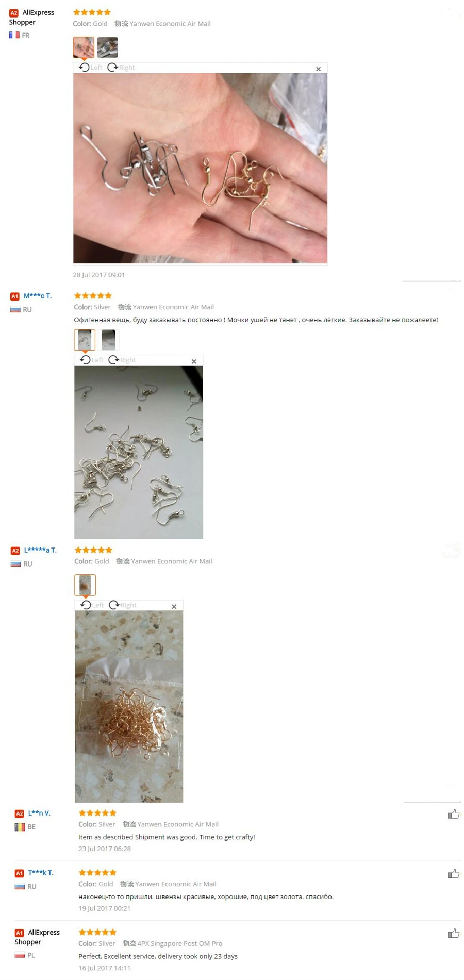The height and width of the screenshot is (980, 464).
Task: Like the review by T***k T.
Action: 453,873
